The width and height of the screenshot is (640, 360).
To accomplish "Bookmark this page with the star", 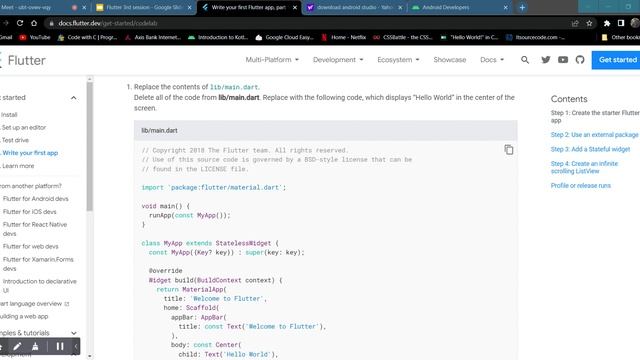I will tap(589, 23).
